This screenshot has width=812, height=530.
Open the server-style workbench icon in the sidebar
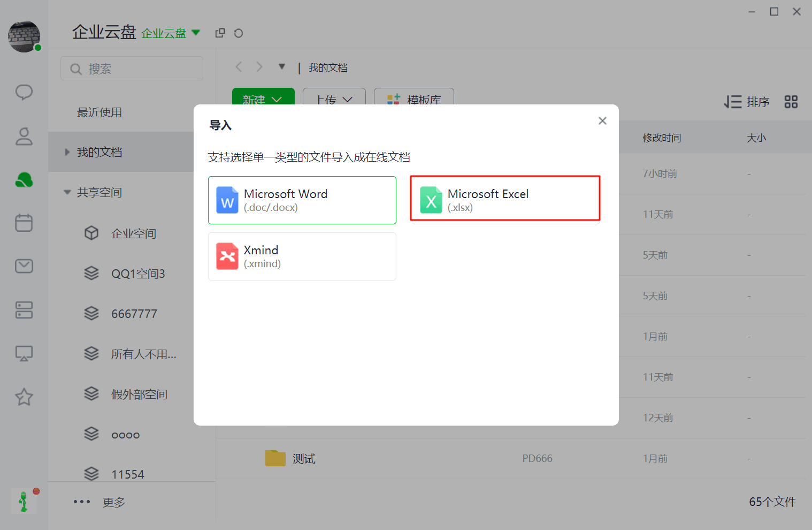click(x=24, y=310)
